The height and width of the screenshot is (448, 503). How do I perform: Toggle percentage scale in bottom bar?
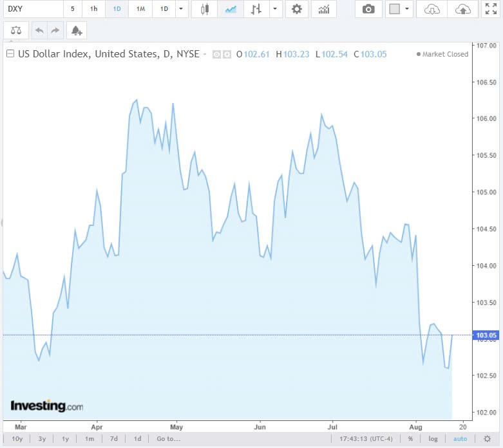[x=410, y=439]
